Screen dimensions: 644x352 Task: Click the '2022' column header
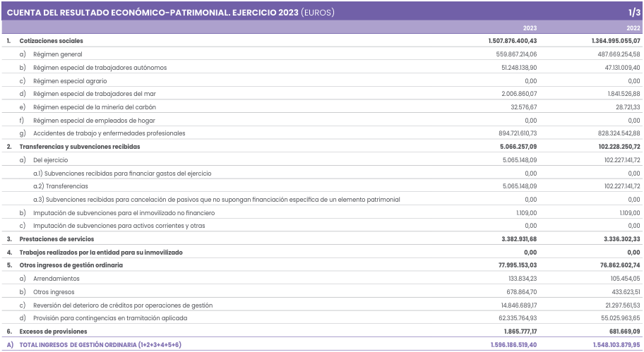coord(633,28)
